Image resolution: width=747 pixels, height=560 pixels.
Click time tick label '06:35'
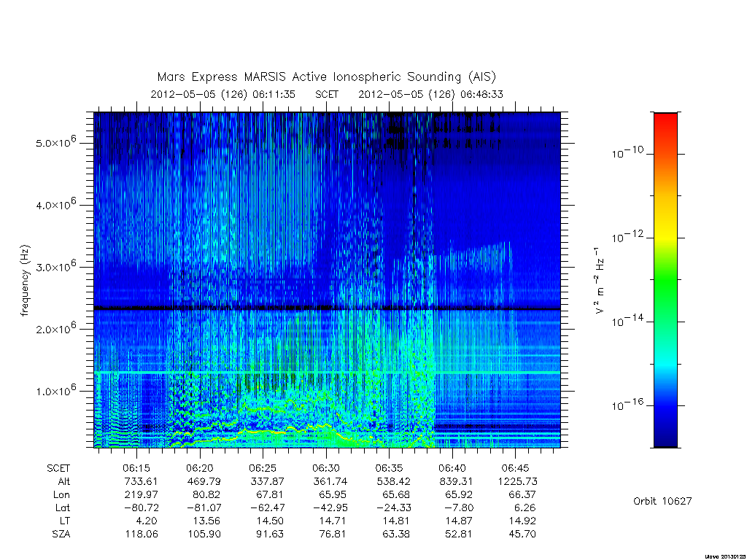point(389,468)
